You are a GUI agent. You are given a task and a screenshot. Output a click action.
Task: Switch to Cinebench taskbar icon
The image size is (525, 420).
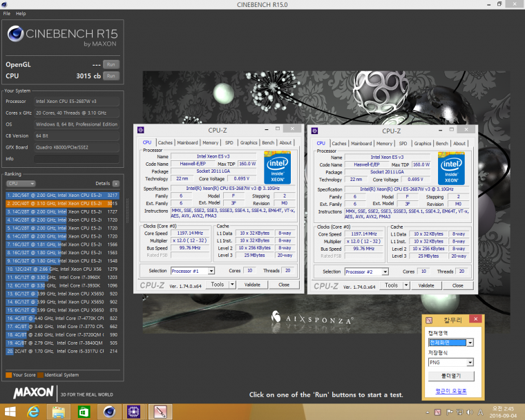[x=109, y=412]
